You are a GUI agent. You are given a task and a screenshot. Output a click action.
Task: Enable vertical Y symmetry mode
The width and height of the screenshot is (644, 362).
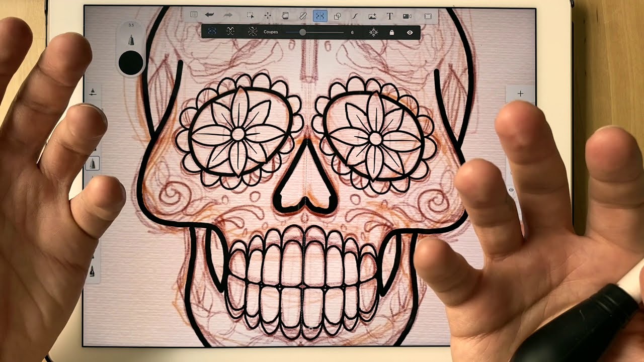point(212,32)
